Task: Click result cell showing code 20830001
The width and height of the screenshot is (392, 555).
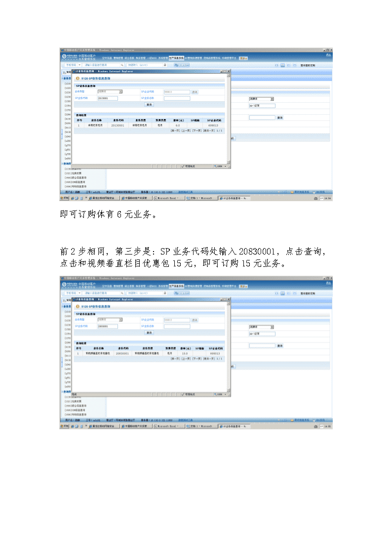Action: [x=122, y=353]
